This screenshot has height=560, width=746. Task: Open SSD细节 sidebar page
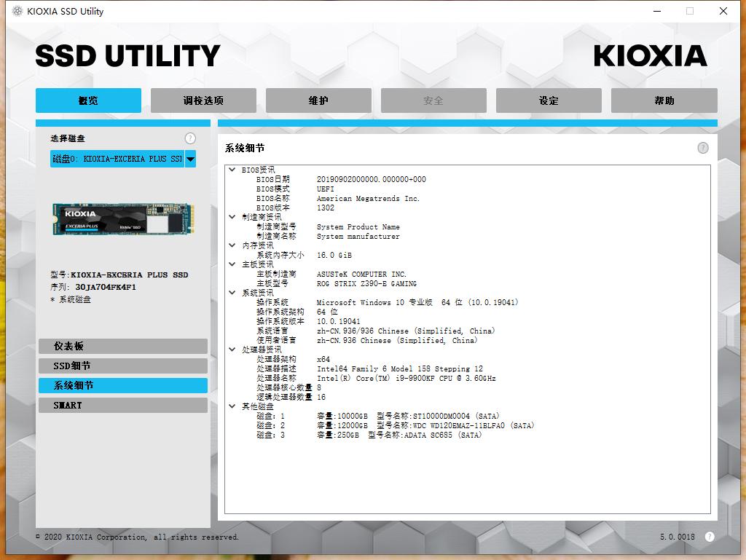pyautogui.click(x=122, y=366)
